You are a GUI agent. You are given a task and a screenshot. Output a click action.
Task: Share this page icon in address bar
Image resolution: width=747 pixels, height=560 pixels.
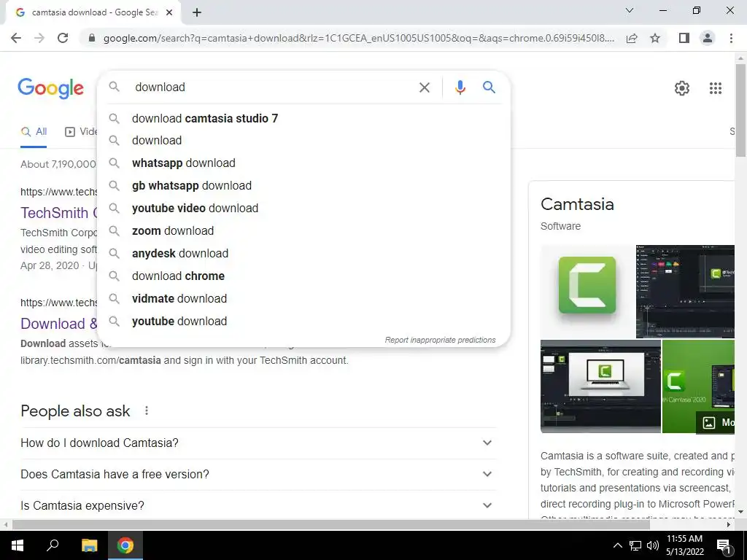[632, 38]
